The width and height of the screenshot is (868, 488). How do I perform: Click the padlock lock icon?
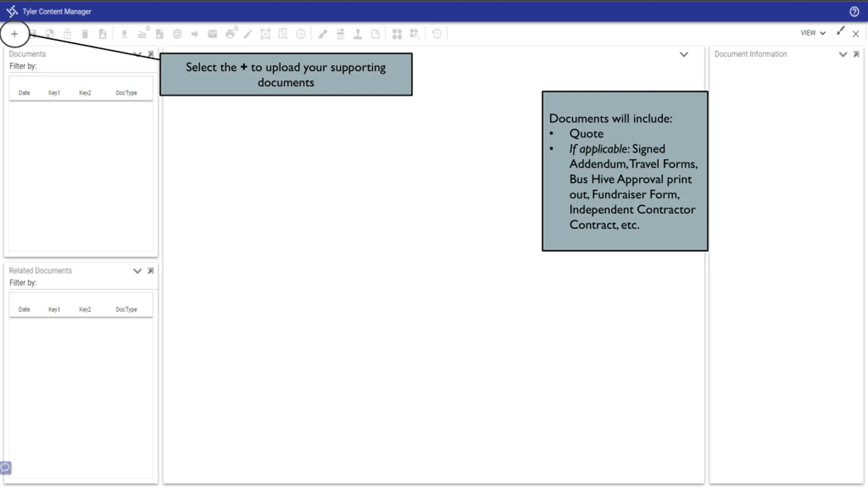pos(67,34)
